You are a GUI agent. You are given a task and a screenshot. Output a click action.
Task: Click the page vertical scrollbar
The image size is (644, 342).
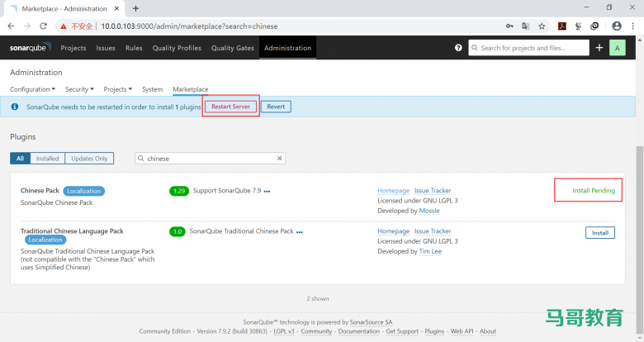point(640,239)
